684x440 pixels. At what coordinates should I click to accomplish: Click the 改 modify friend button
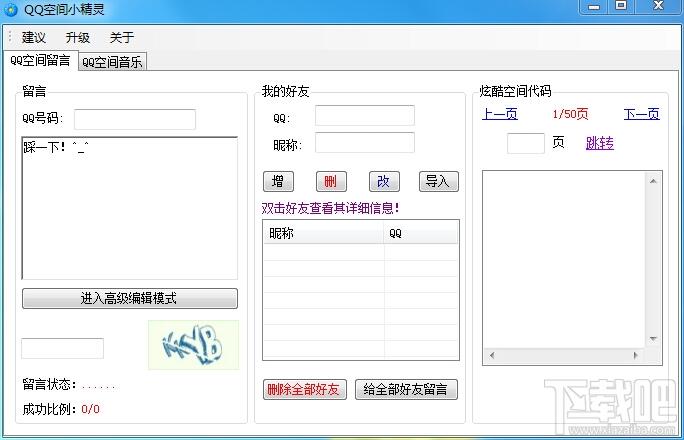pyautogui.click(x=384, y=181)
